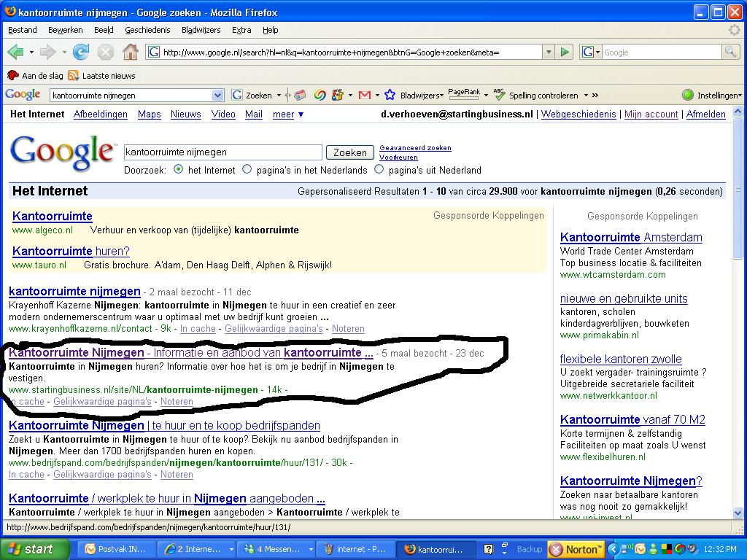Open the Extra menu

pyautogui.click(x=241, y=30)
